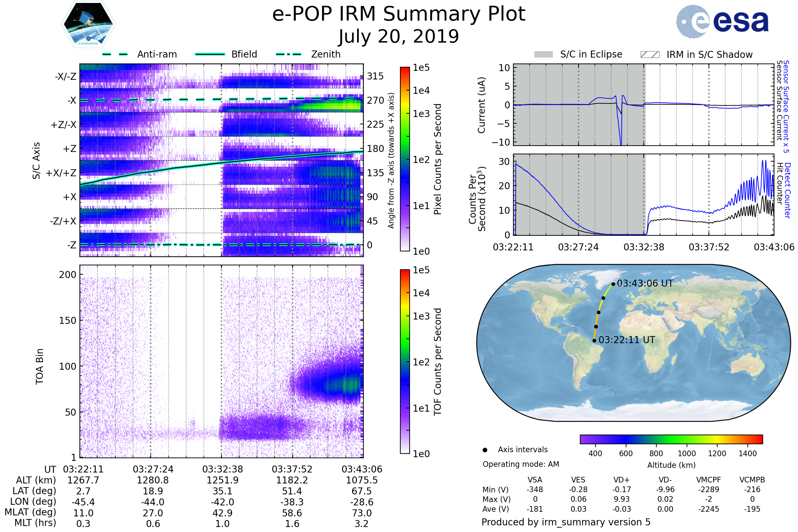Screen dimensions: 798x532
Task: Click the Pixel Counts per Second colorbar
Action: pos(405,159)
